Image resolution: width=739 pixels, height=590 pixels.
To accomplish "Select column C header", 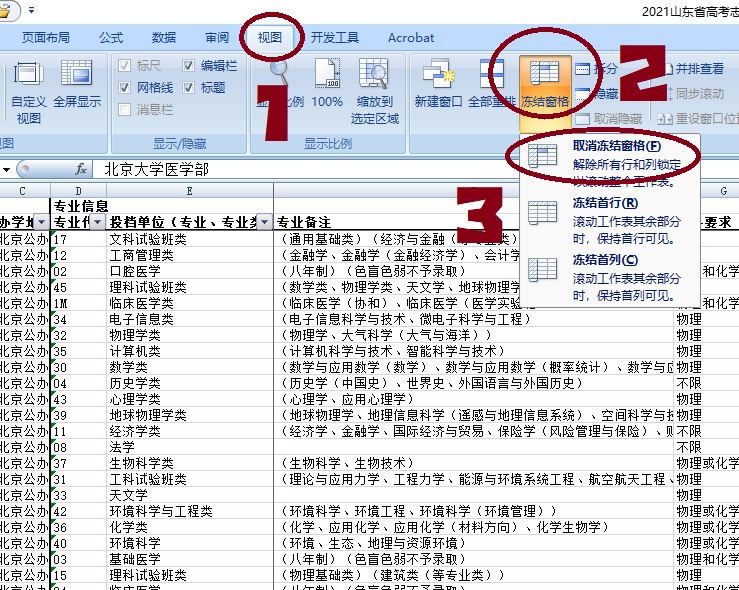I will point(22,191).
